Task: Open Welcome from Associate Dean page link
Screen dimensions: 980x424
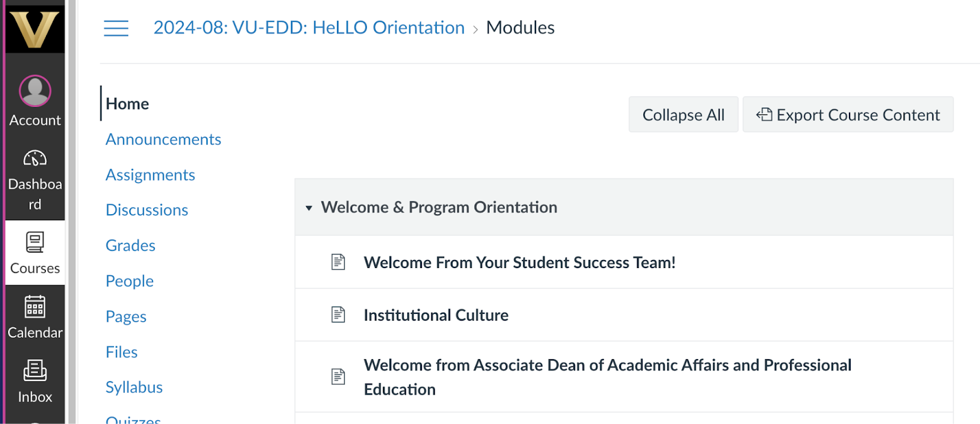Action: [608, 377]
